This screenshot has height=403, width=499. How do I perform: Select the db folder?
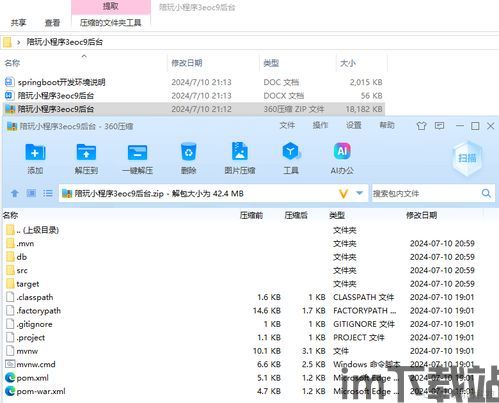pyautogui.click(x=21, y=257)
